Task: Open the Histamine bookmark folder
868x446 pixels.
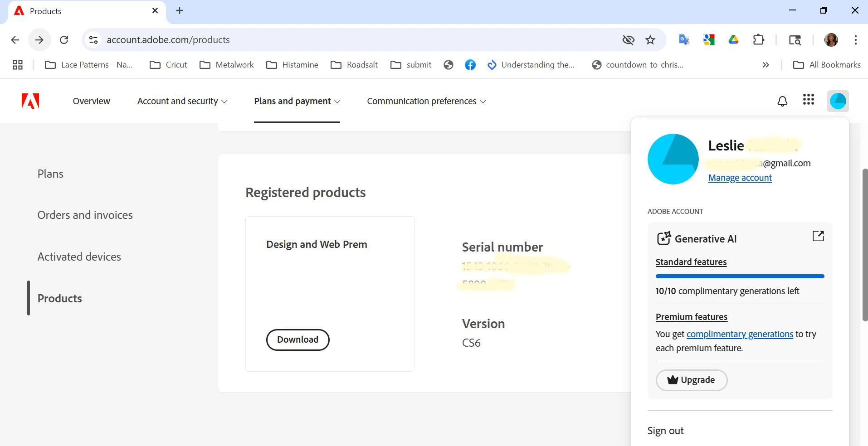Action: [x=292, y=65]
